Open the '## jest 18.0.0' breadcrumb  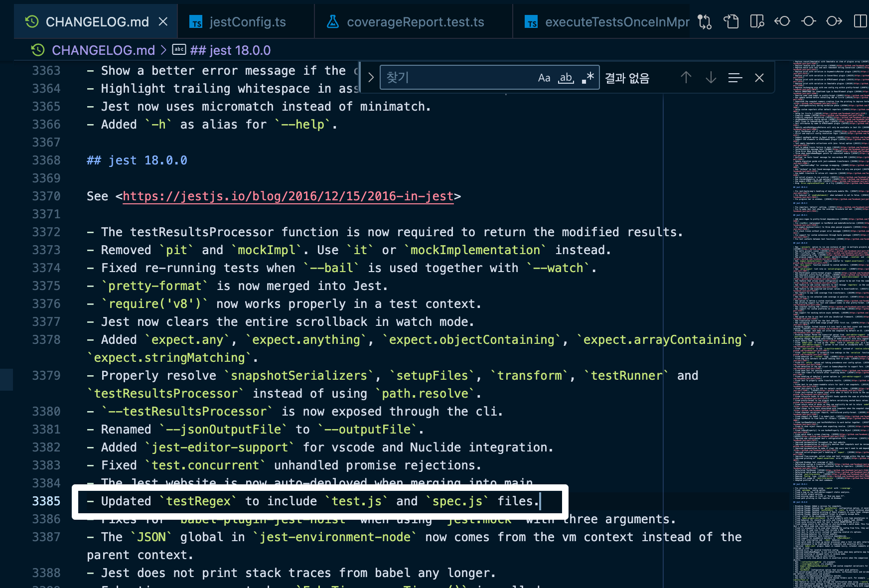click(x=230, y=50)
